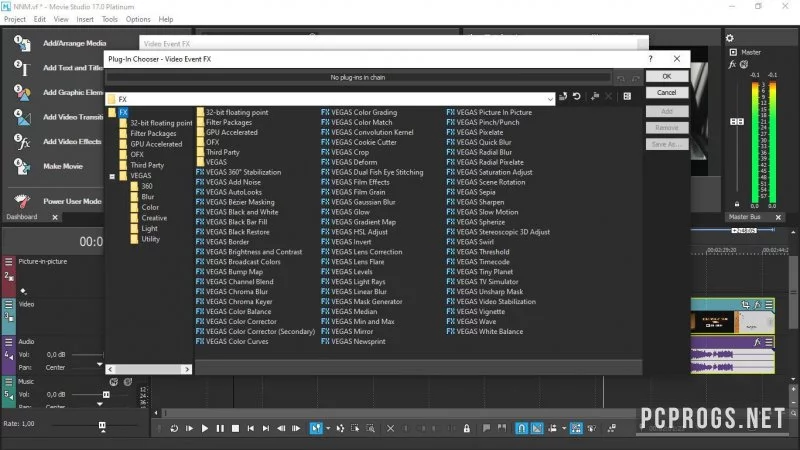The width and height of the screenshot is (800, 450).
Task: Click the delete X icon in timeline toolbar
Action: tap(390, 429)
